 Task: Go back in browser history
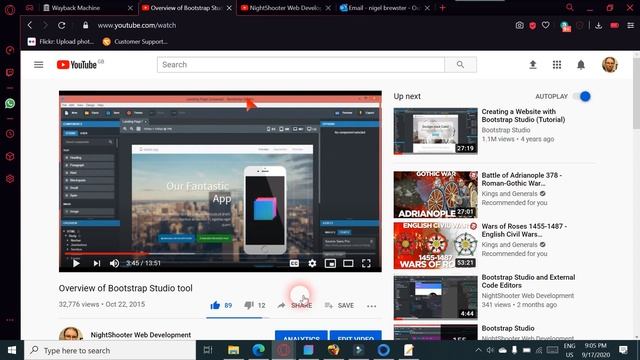30,25
